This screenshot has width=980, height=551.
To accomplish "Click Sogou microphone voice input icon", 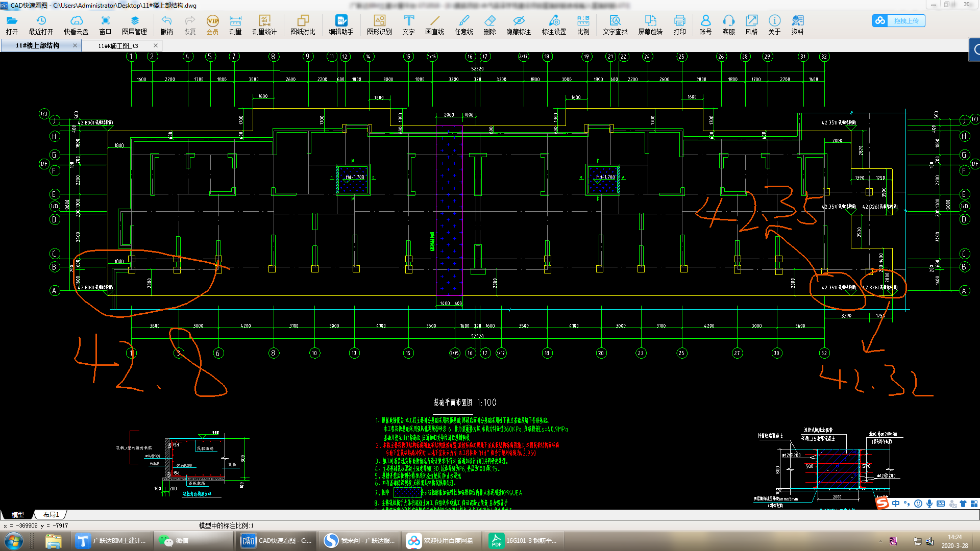I will click(x=929, y=504).
